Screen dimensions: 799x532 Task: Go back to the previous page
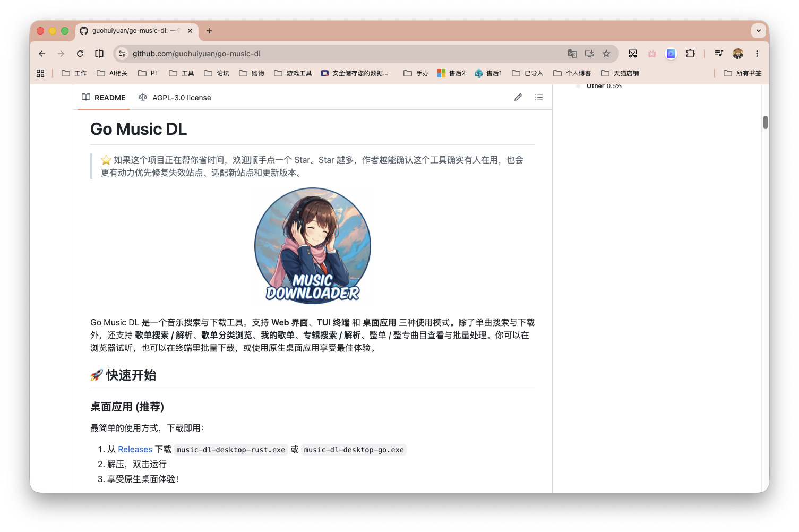tap(42, 54)
